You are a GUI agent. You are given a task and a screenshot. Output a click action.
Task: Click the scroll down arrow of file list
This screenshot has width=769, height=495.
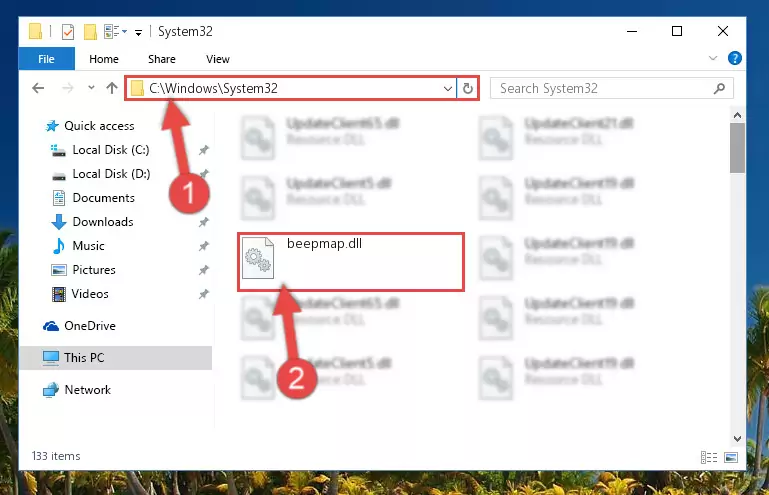[737, 439]
